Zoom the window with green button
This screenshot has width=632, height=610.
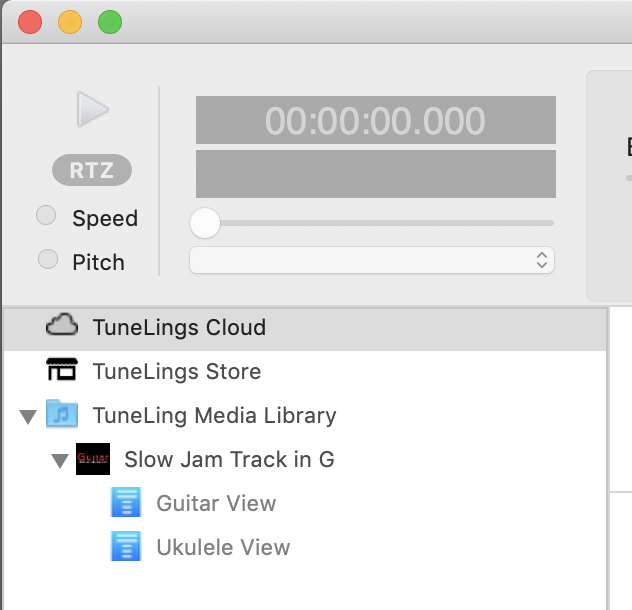tap(110, 22)
